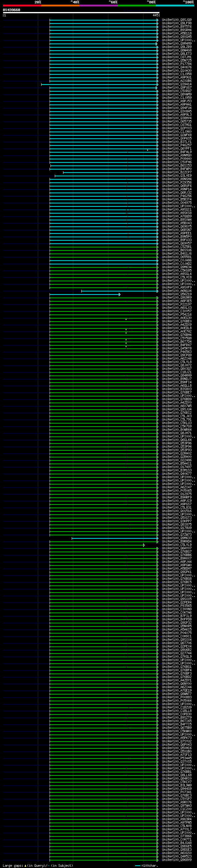Open hit UniRef100_Q9LF98
Viewport: 197px width, 868px height.
[x=177, y=23]
